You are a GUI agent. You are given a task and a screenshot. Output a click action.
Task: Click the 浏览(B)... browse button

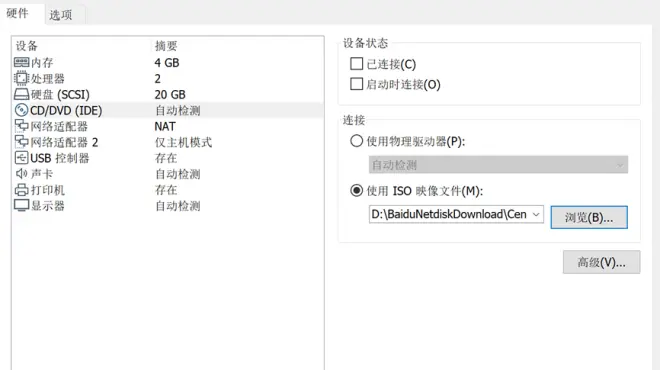[x=589, y=217]
